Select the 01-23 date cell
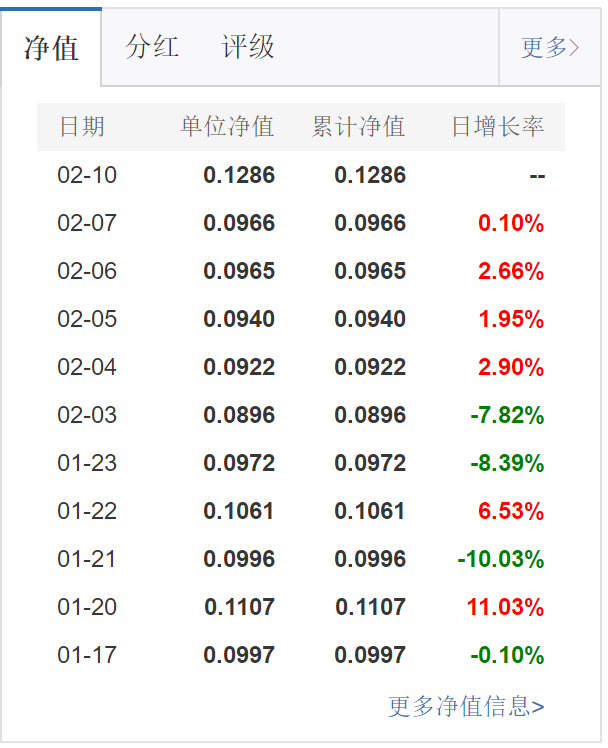Image resolution: width=608 pixels, height=748 pixels. pyautogui.click(x=87, y=463)
